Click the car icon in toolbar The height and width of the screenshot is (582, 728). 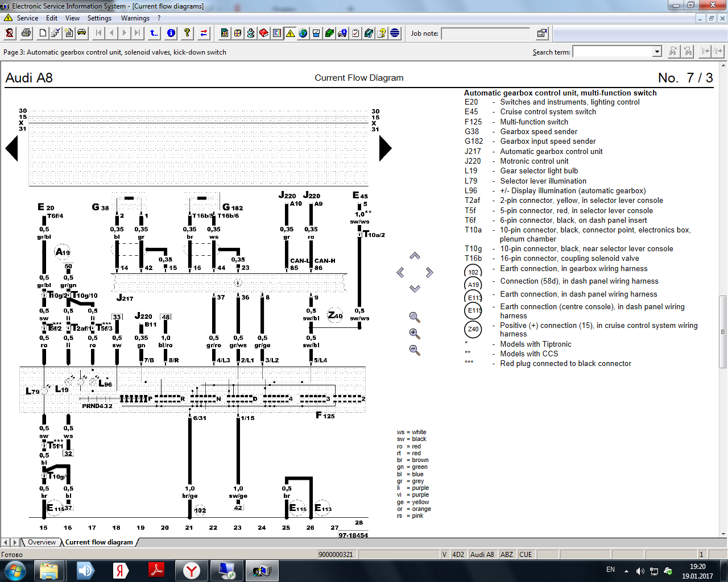point(82,33)
